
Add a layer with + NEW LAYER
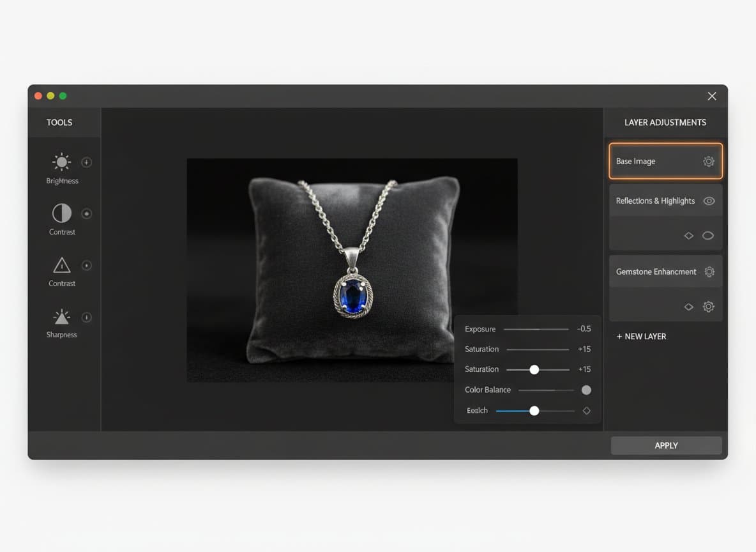[x=641, y=336]
